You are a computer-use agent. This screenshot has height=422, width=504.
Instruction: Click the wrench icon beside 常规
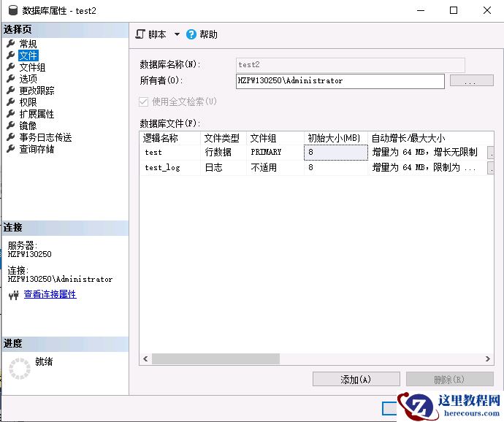point(11,43)
